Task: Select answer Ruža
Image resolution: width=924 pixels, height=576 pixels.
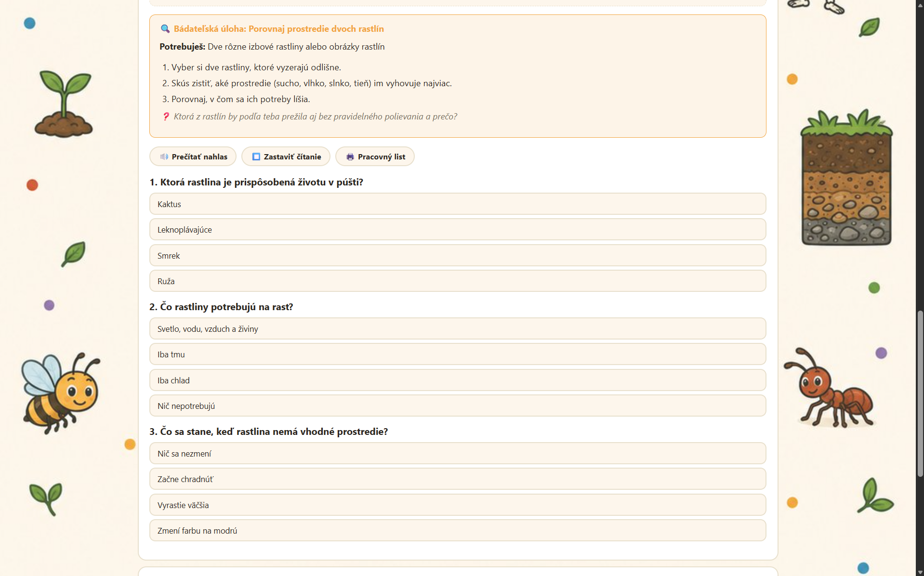Action: tap(458, 281)
